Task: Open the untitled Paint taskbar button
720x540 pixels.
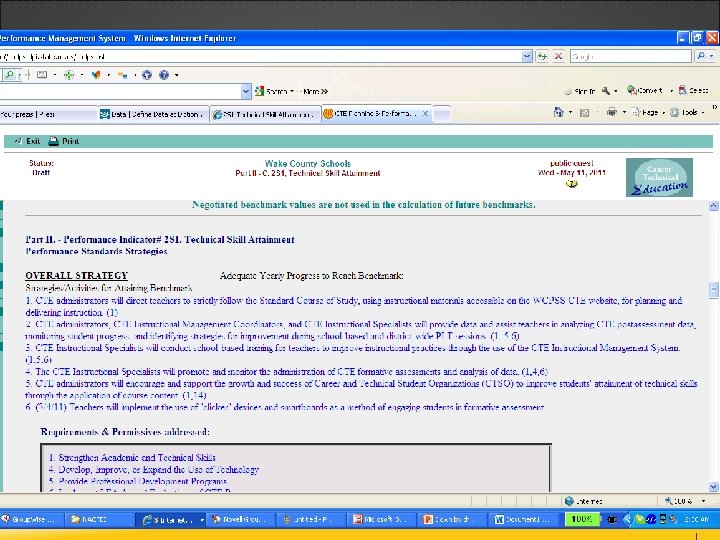Action: pyautogui.click(x=311, y=519)
